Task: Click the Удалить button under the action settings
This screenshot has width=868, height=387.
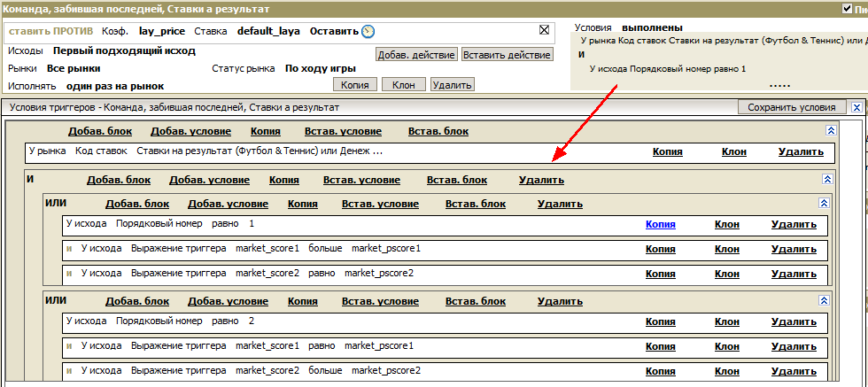Action: tap(453, 85)
